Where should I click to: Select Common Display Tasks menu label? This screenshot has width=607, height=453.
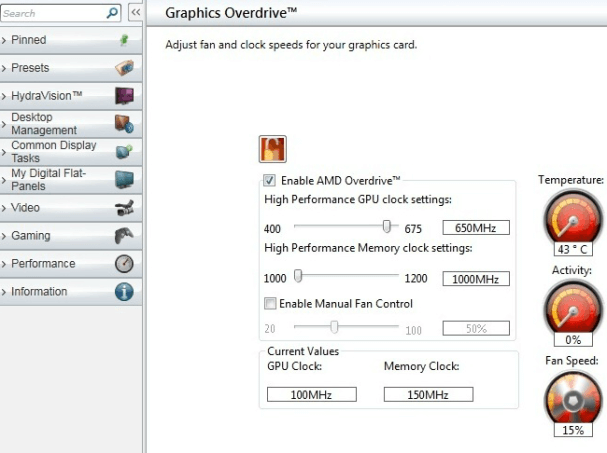pos(53,152)
